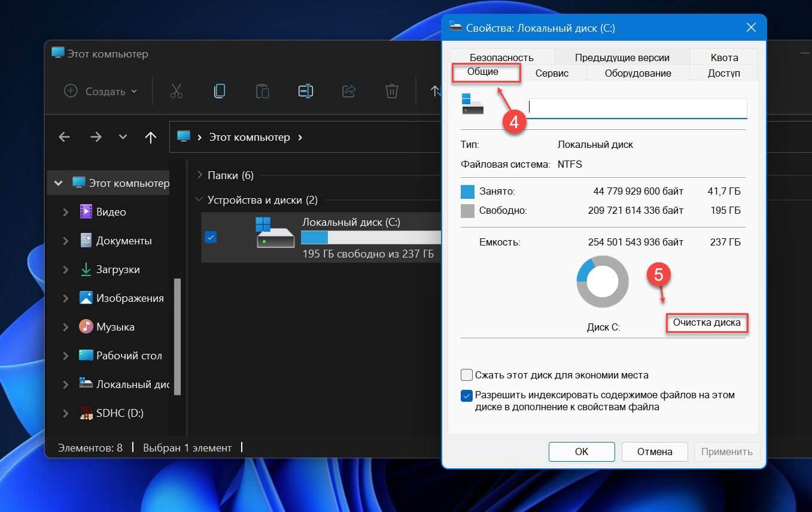Confirm with the OK button
This screenshot has width=812, height=512.
point(582,452)
